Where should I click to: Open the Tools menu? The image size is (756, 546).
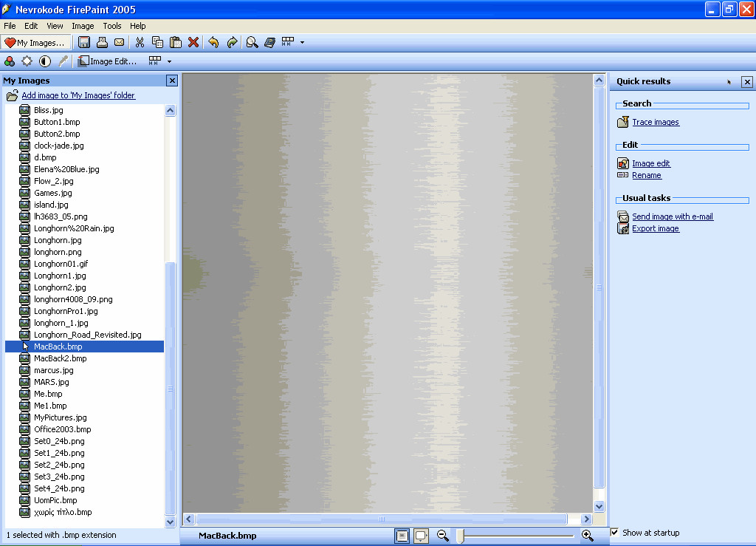[x=112, y=26]
